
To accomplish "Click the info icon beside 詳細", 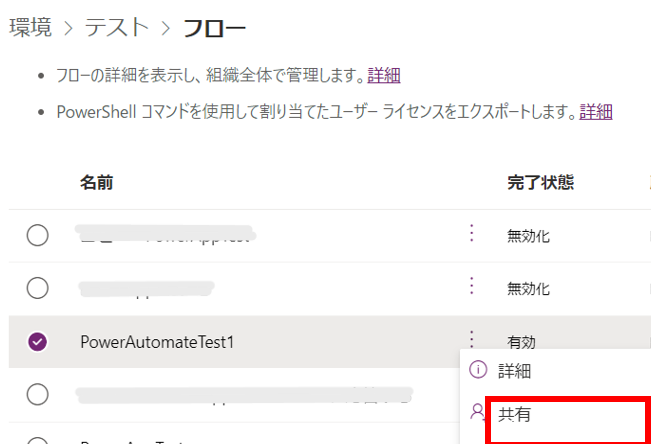I will (478, 369).
